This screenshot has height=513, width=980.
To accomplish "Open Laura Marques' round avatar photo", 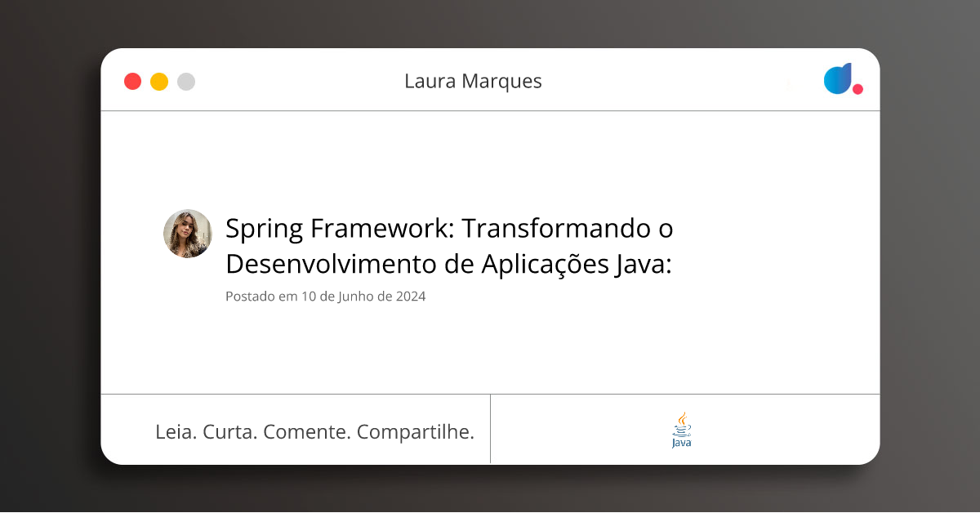I will pos(188,234).
